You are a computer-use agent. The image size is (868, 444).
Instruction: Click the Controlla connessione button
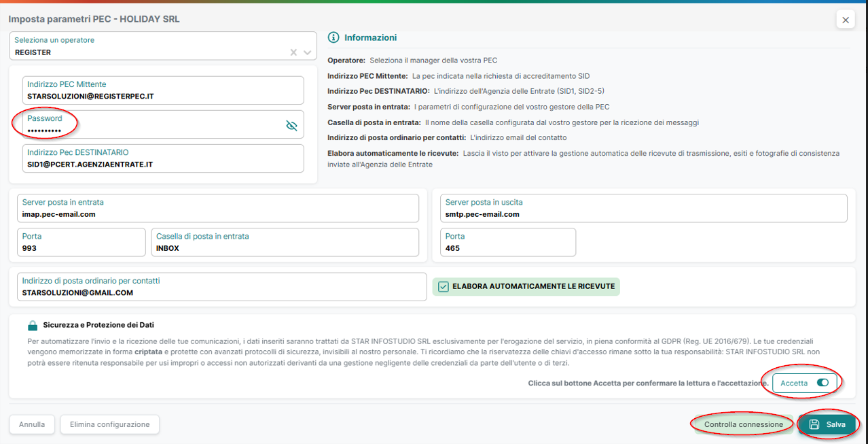(x=743, y=424)
